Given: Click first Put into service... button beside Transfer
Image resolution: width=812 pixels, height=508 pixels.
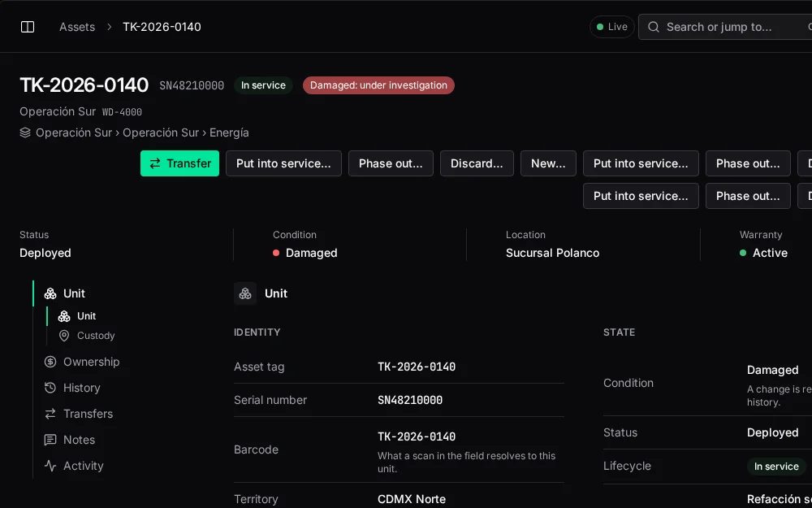Looking at the screenshot, I should coord(283,163).
